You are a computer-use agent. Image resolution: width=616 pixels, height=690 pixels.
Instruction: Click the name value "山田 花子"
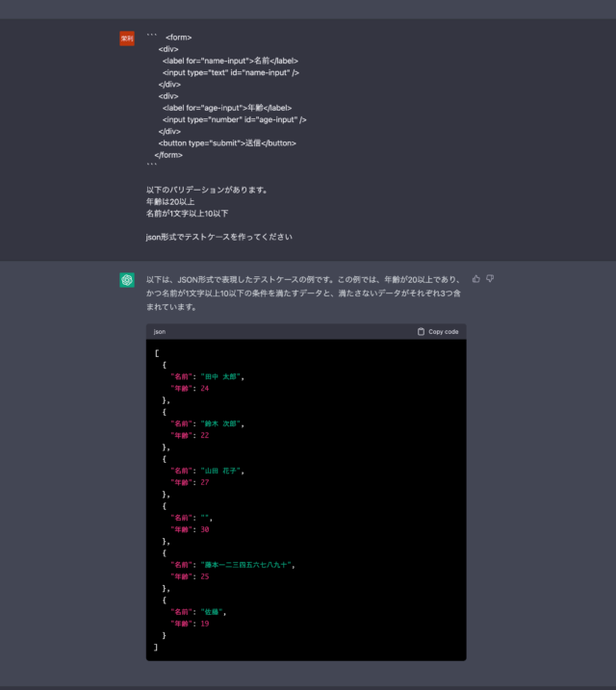point(220,471)
